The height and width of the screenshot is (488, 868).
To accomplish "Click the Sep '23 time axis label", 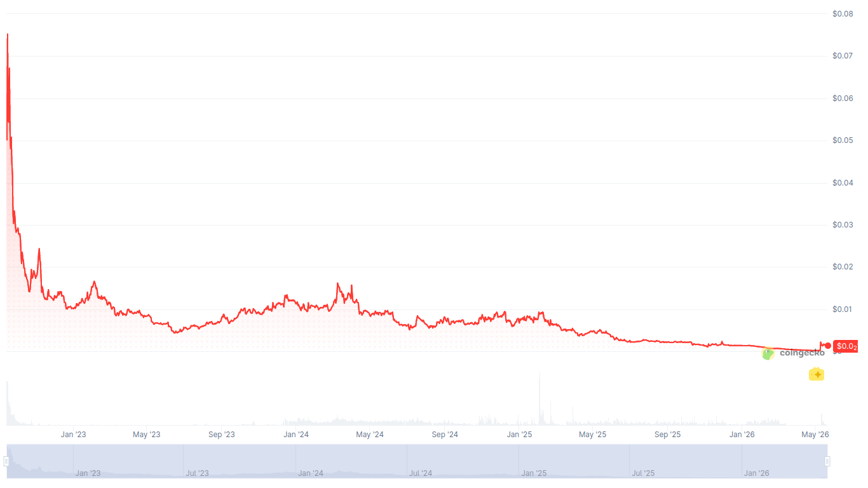I will [222, 435].
